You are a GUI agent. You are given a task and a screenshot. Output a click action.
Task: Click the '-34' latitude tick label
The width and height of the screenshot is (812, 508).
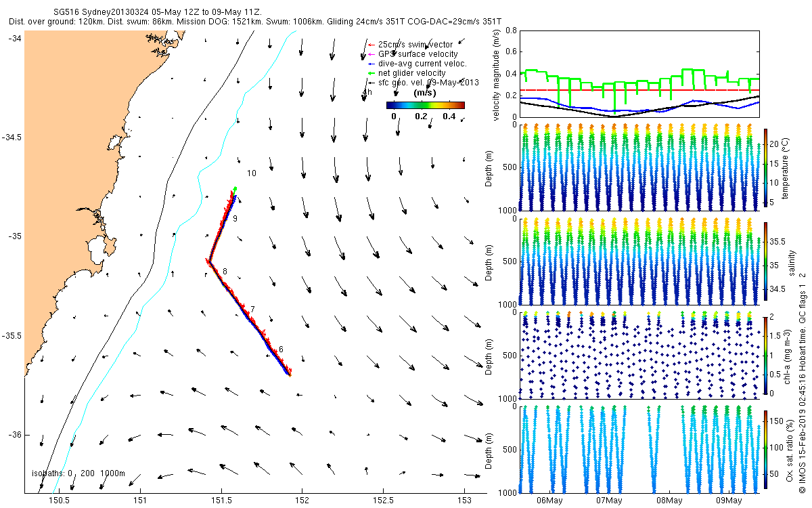pyautogui.click(x=15, y=39)
